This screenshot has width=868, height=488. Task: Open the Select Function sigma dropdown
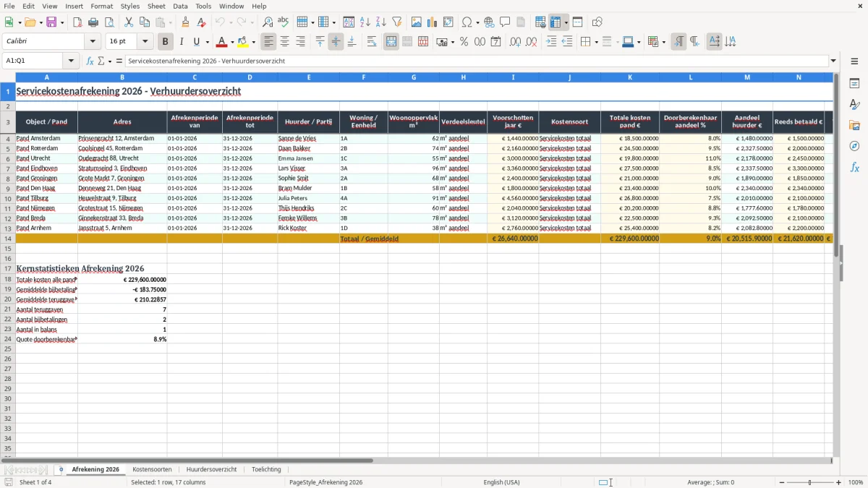(109, 61)
